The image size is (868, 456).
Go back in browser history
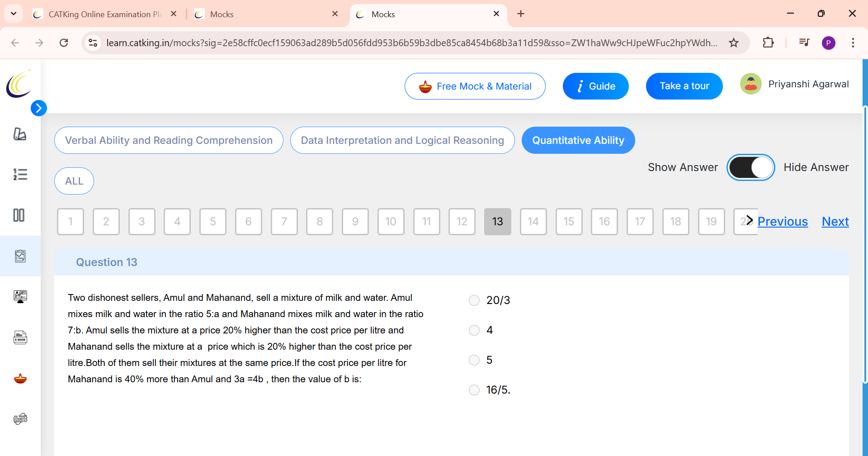15,43
